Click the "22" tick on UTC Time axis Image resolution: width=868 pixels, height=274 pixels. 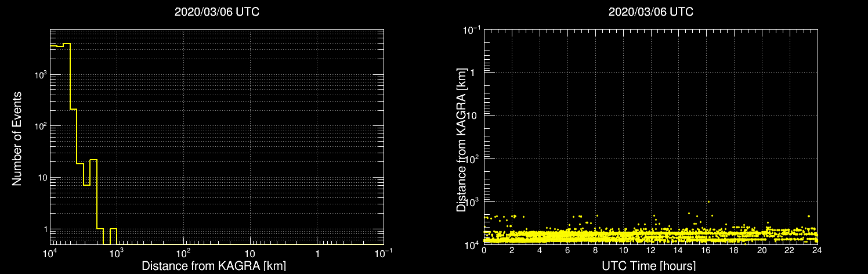[x=790, y=251]
